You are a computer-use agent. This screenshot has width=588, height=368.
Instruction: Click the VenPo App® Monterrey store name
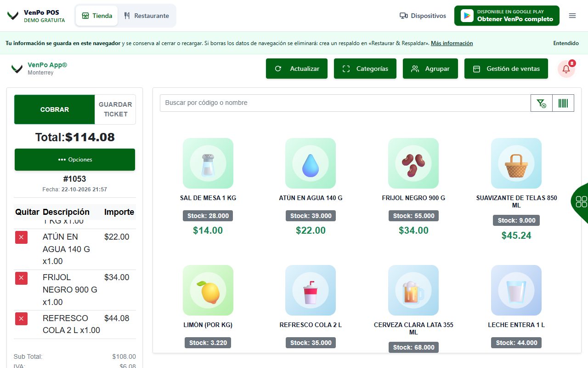click(x=47, y=69)
